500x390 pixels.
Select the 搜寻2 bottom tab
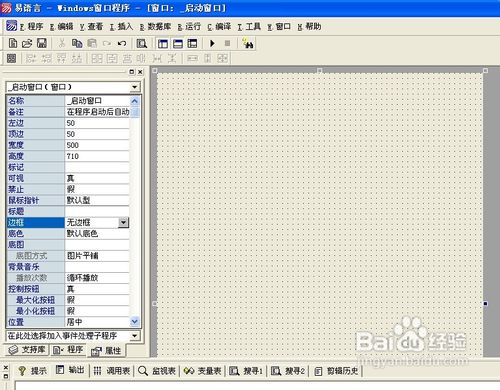[288, 371]
